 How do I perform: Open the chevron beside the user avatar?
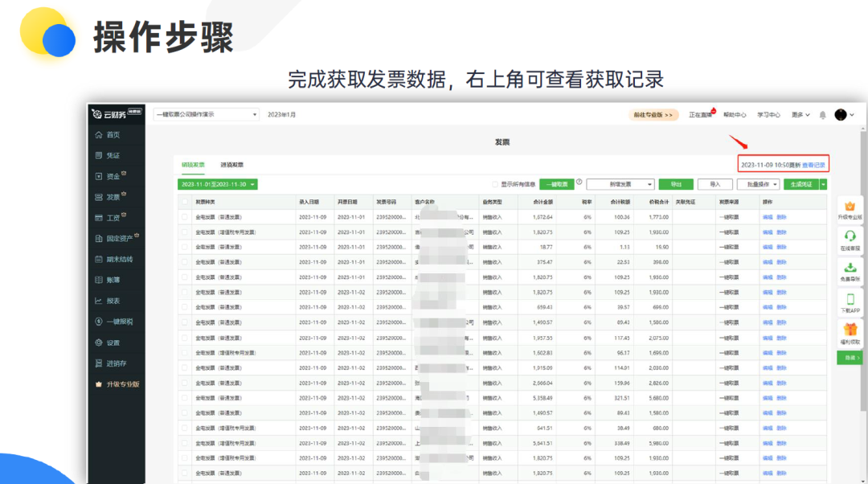pos(851,115)
